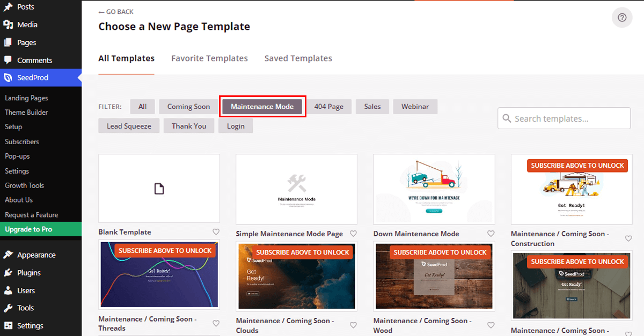Click the Pages icon in sidebar
The width and height of the screenshot is (644, 336).
point(8,42)
